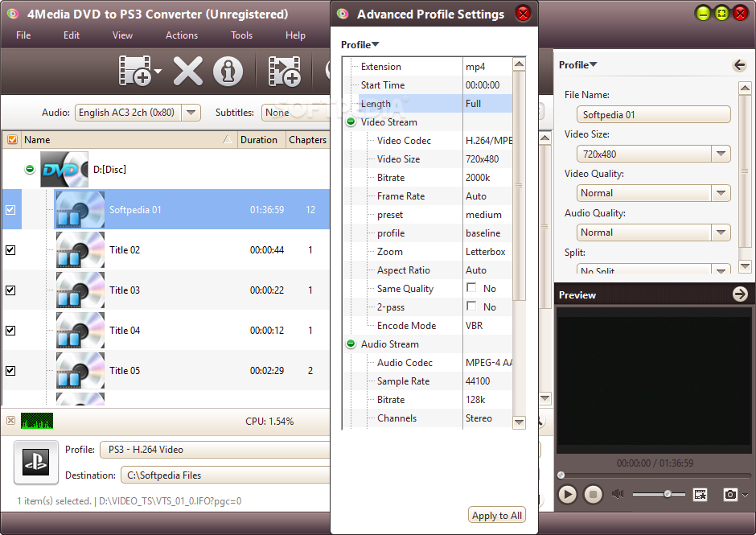This screenshot has width=756, height=535.
Task: Click the Title 02 thumbnail icon
Action: (x=80, y=250)
